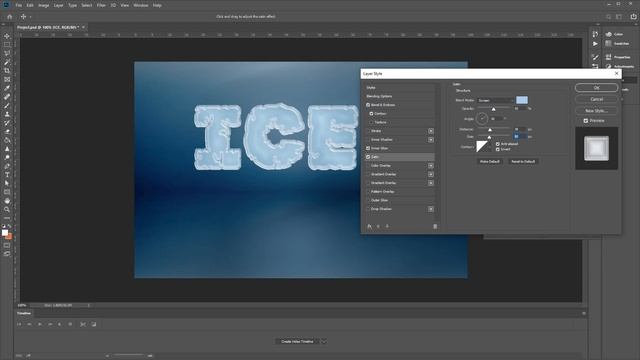Open the Blend Mode dropdown
This screenshot has height=360, width=640.
click(x=495, y=100)
